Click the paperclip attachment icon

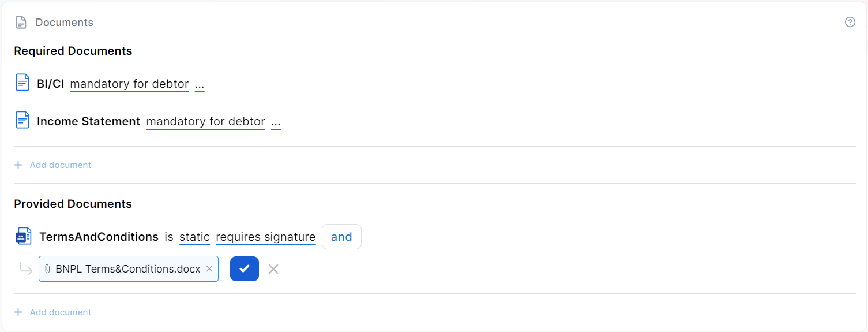coord(47,269)
